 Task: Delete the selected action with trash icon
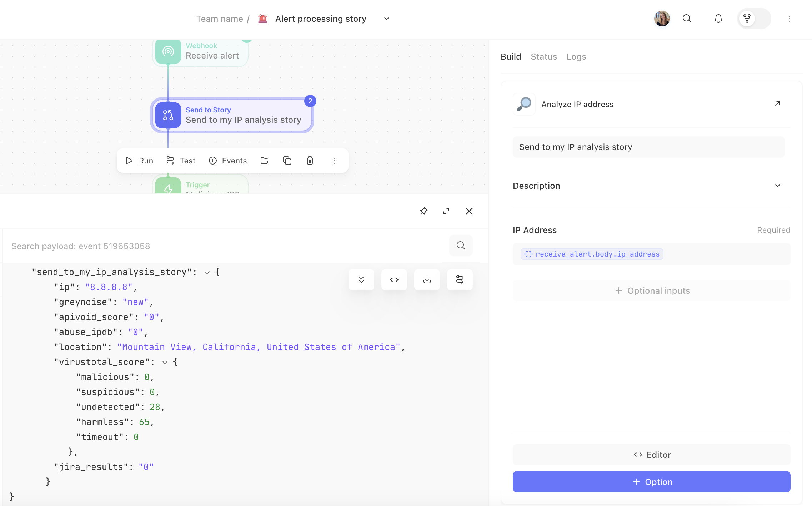pyautogui.click(x=310, y=161)
